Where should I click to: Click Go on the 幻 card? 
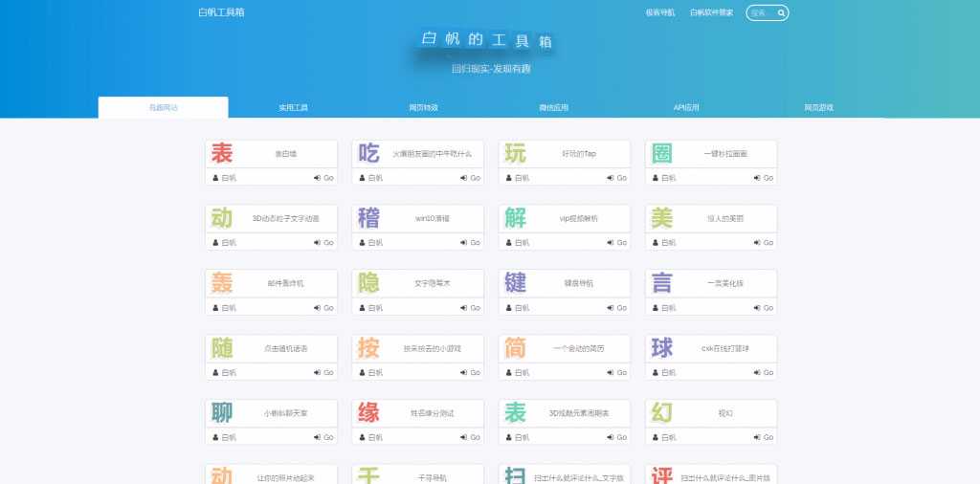point(764,438)
